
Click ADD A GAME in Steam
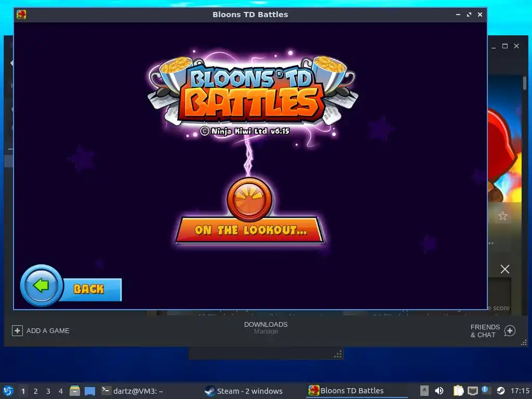48,331
